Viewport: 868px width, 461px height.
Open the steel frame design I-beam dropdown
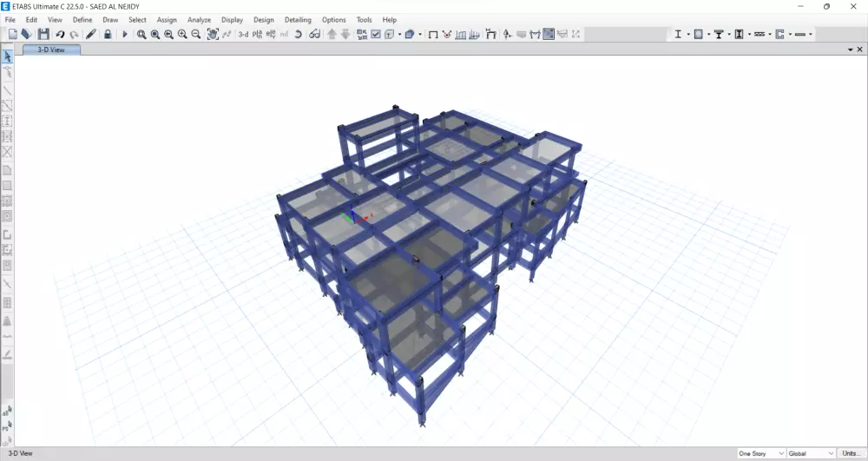(x=688, y=35)
